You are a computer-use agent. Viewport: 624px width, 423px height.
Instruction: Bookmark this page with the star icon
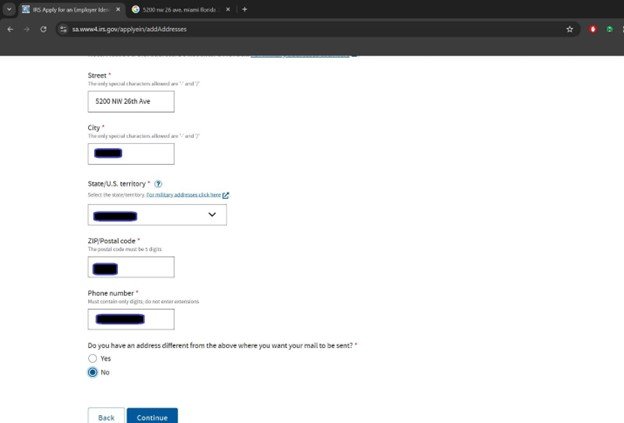pos(569,29)
